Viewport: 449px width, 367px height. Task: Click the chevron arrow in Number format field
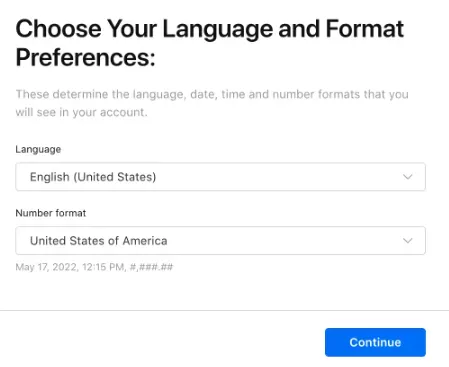[x=408, y=241]
